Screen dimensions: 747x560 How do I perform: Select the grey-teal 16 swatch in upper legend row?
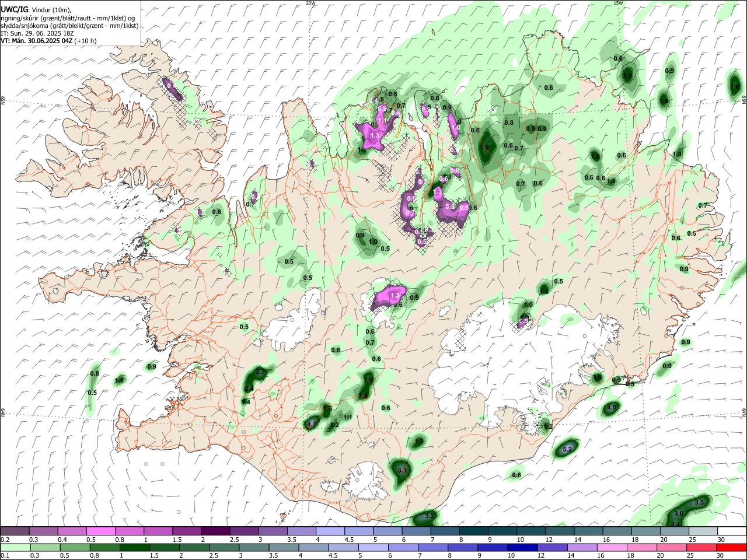(x=617, y=531)
